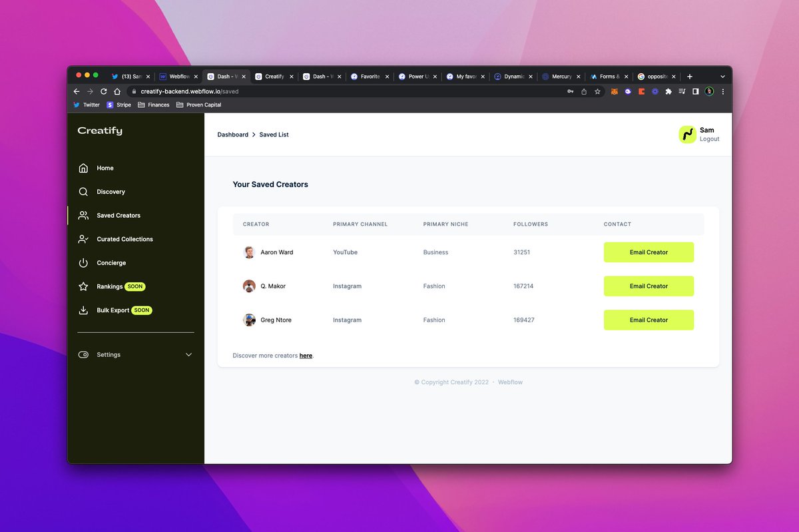Click Q. Makor's profile photo
Viewport: 799px width, 532px height.
click(249, 286)
